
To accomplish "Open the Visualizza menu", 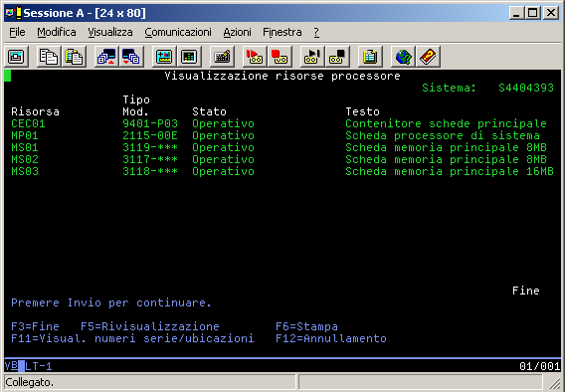I will coord(110,32).
